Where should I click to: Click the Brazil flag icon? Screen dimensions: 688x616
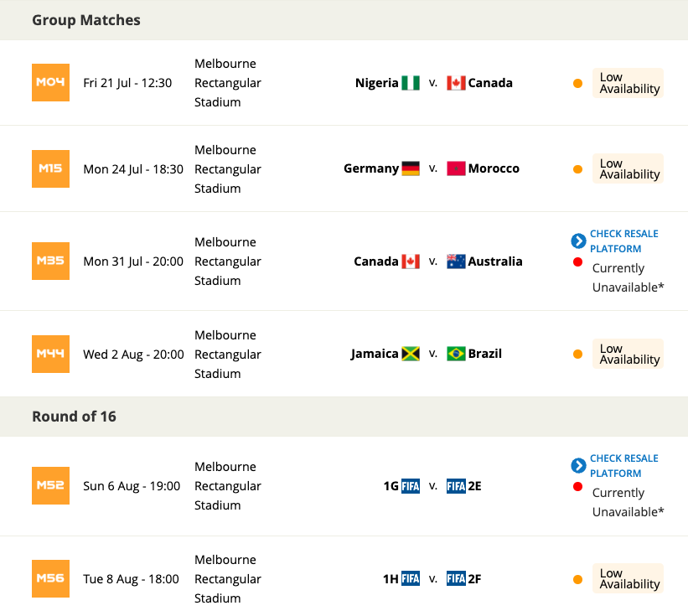[456, 354]
